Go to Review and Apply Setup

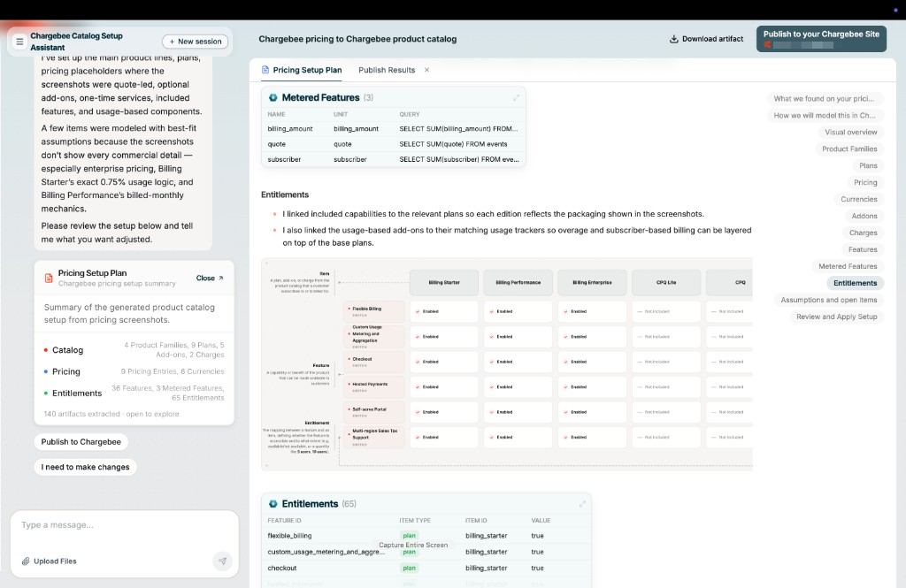coord(836,317)
